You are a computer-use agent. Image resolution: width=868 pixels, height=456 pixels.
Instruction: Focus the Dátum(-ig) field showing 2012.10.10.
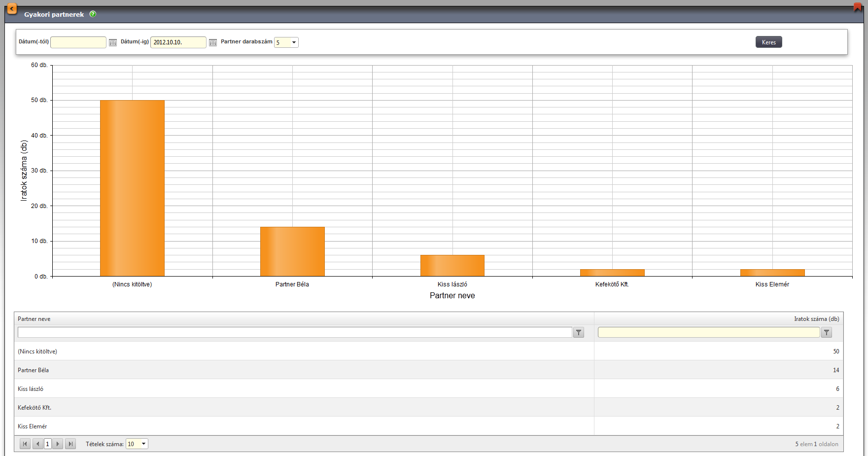click(178, 42)
